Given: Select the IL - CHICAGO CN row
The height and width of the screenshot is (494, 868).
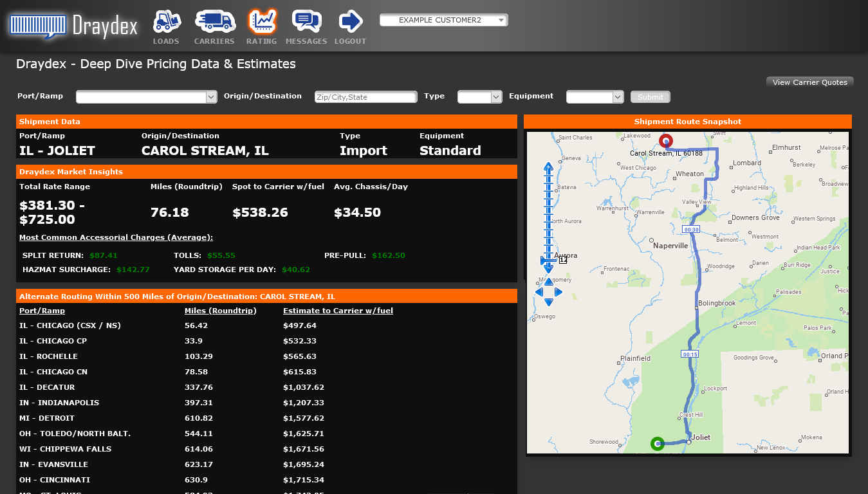Looking at the screenshot, I should (266, 372).
